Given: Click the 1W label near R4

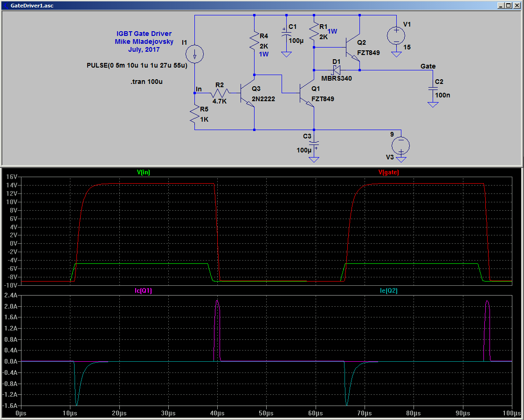Looking at the screenshot, I should 264,54.
